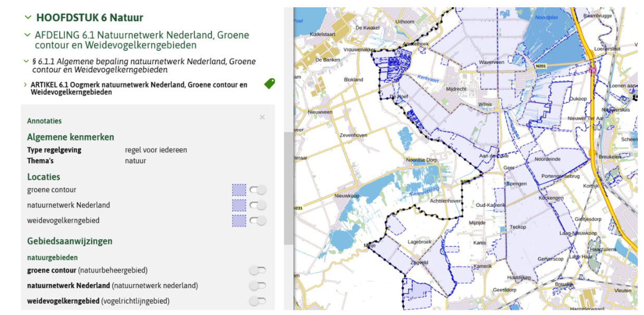
Task: Click the green tag icon beside Artikel 6.1
Action: (269, 83)
